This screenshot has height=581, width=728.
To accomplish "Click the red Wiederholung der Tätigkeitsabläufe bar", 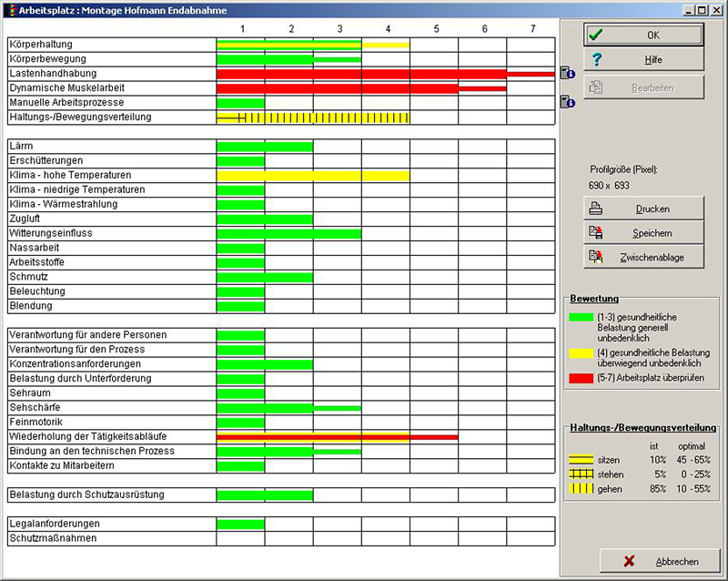I will pyautogui.click(x=337, y=437).
